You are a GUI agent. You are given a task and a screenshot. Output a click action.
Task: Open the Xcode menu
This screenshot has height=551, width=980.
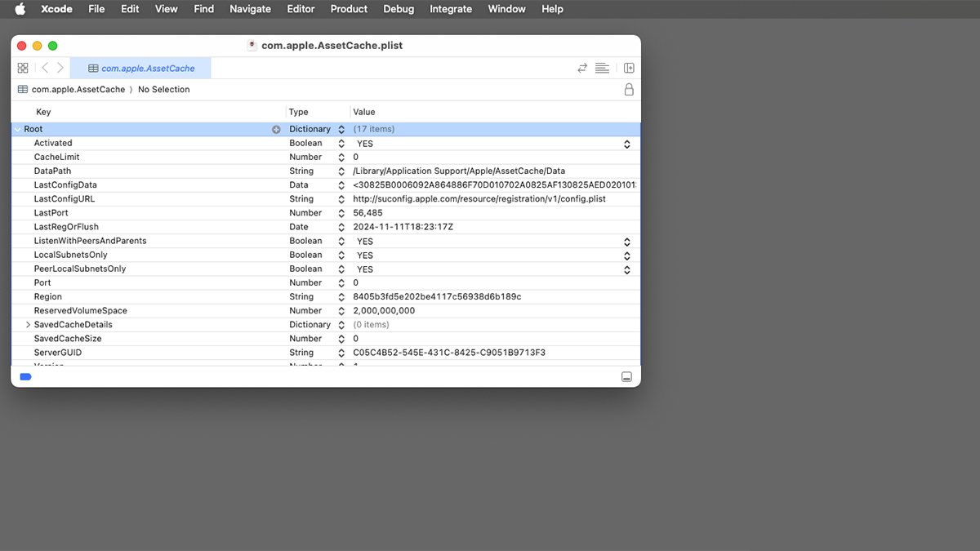pos(56,9)
